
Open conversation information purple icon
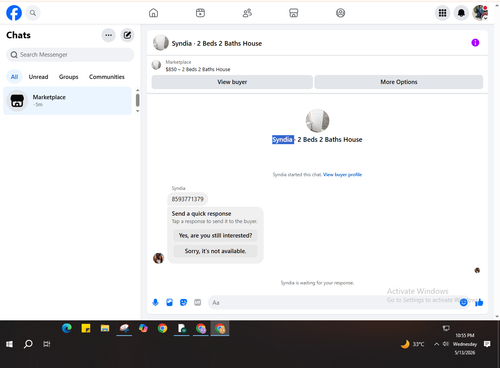pos(475,43)
